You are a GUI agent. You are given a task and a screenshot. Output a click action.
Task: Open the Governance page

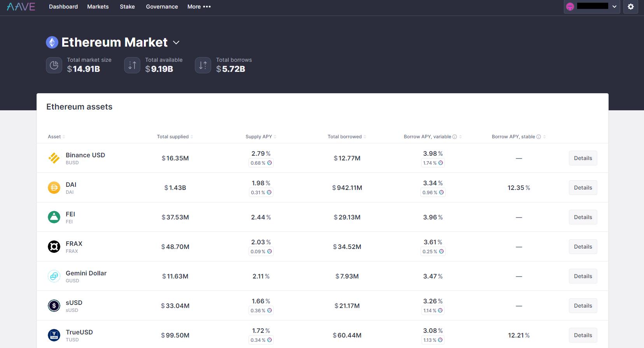[162, 7]
